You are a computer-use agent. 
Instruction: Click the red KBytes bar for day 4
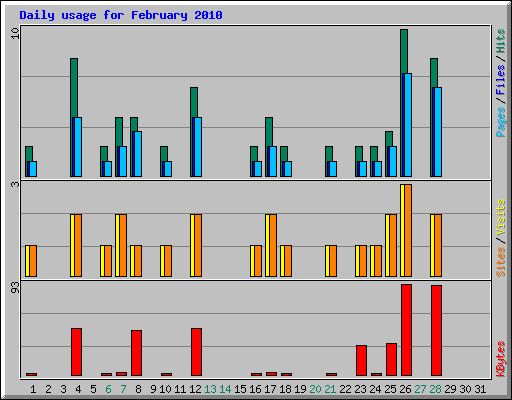pyautogui.click(x=76, y=352)
